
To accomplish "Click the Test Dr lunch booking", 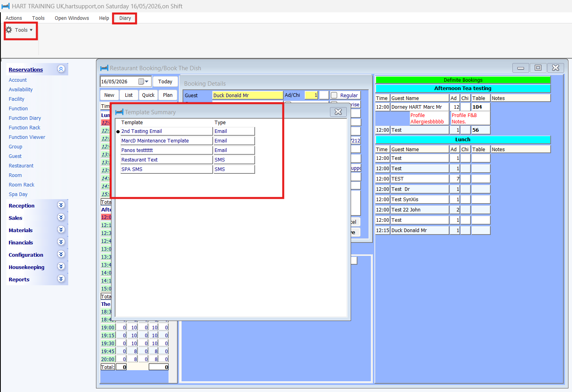I will 420,189.
